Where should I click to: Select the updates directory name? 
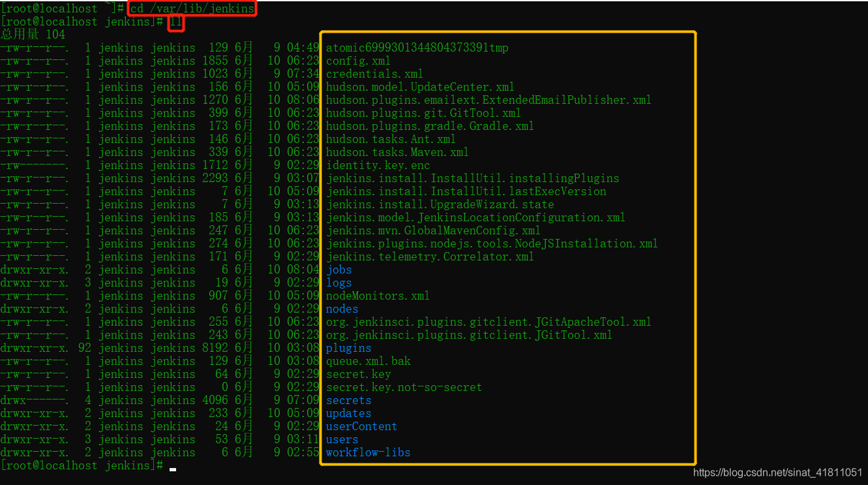(349, 413)
